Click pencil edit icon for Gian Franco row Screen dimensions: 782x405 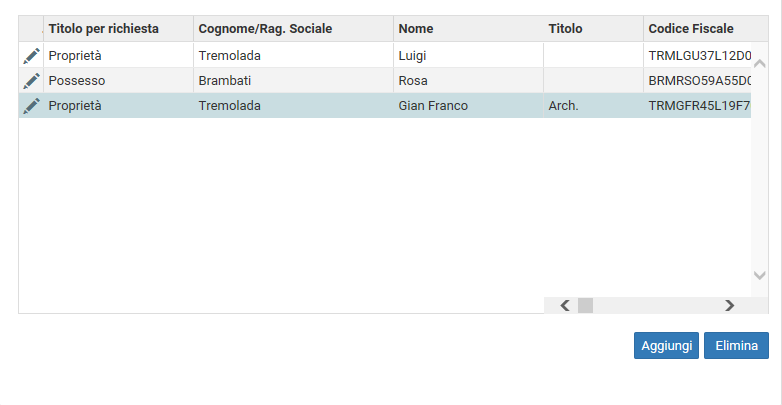(x=31, y=106)
